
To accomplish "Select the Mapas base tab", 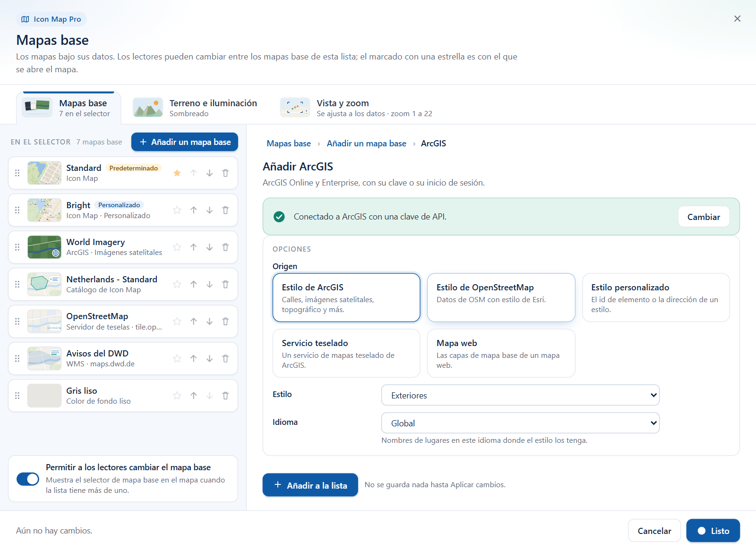I will coord(69,108).
